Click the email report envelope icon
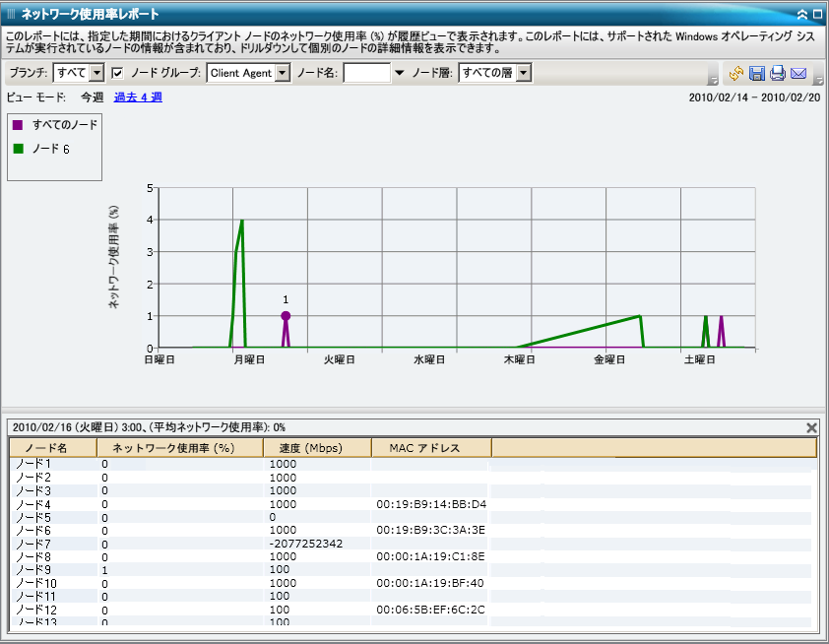The height and width of the screenshot is (644, 829). (798, 74)
